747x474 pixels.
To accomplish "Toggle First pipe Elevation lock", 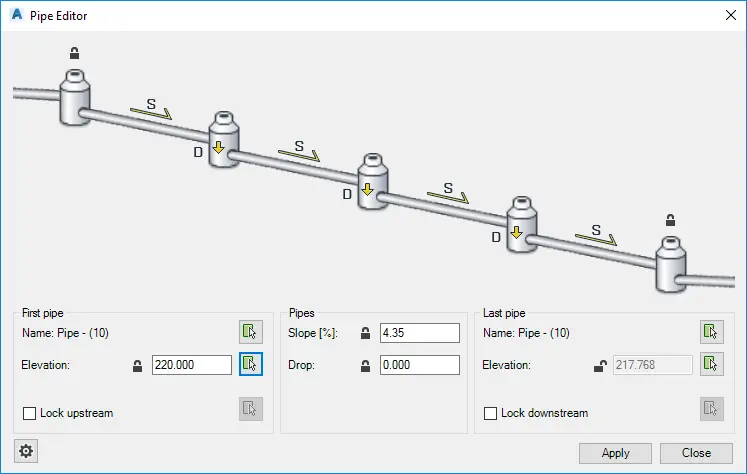I will click(137, 365).
